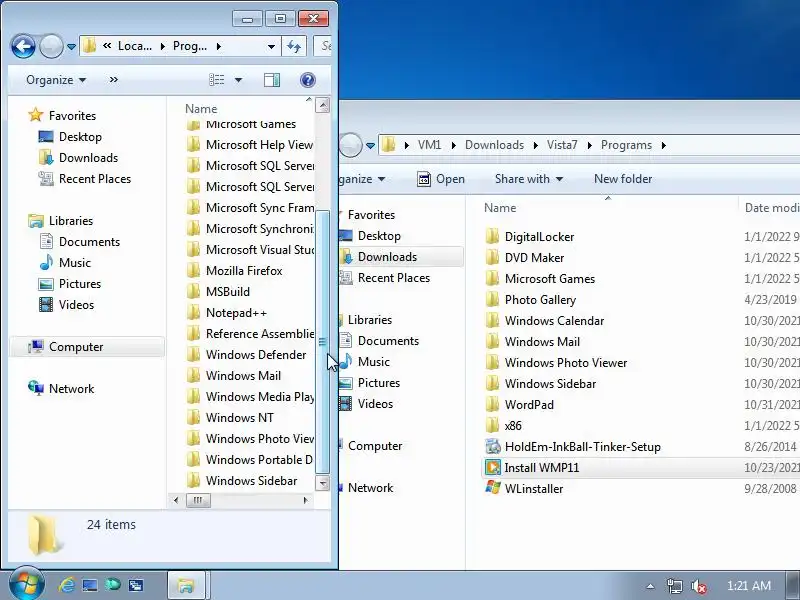Click the Windows Explorer taskbar button

tap(187, 585)
